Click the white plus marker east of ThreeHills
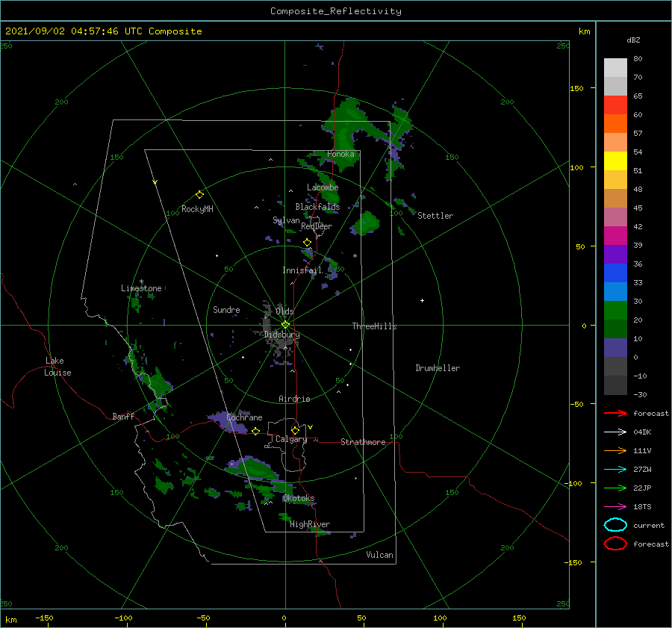The height and width of the screenshot is (628, 672). [422, 300]
